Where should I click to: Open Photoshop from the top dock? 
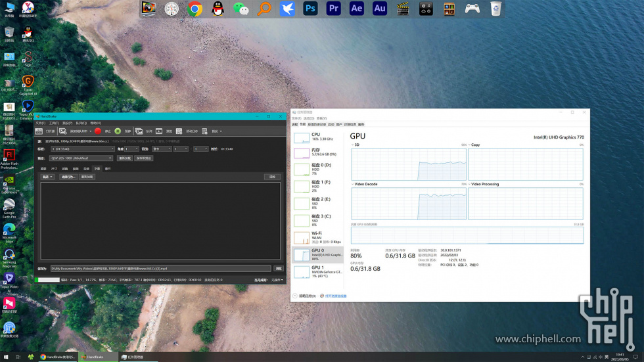[x=310, y=9]
